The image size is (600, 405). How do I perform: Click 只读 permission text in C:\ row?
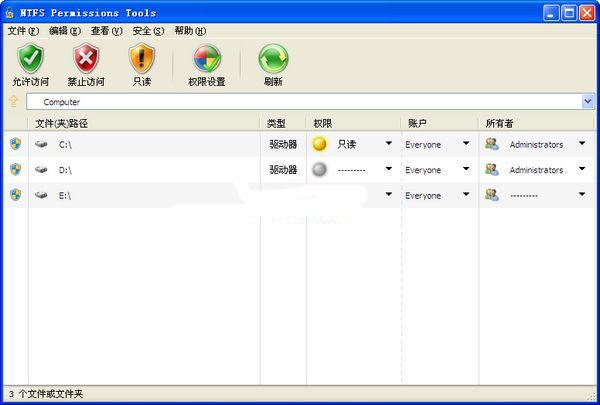coord(347,144)
